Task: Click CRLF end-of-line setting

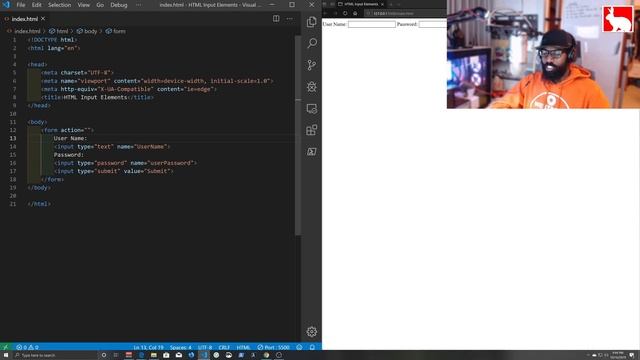Action: pyautogui.click(x=224, y=347)
